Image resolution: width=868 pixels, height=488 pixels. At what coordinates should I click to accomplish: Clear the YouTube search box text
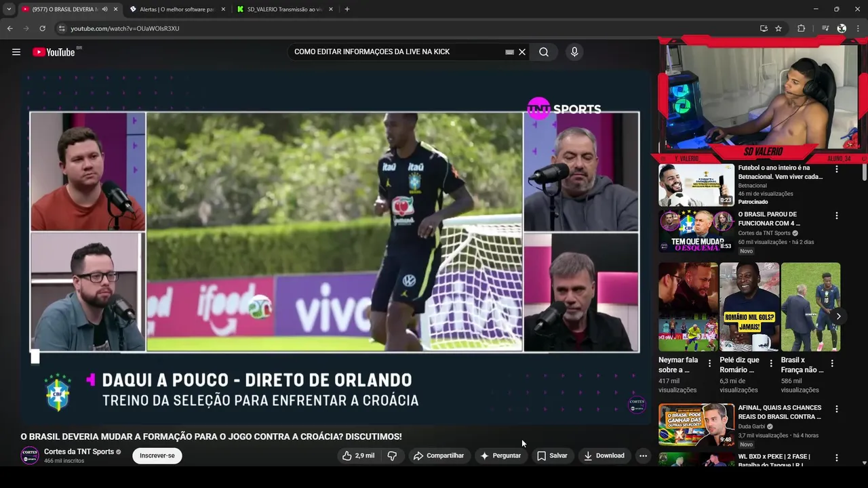(522, 52)
